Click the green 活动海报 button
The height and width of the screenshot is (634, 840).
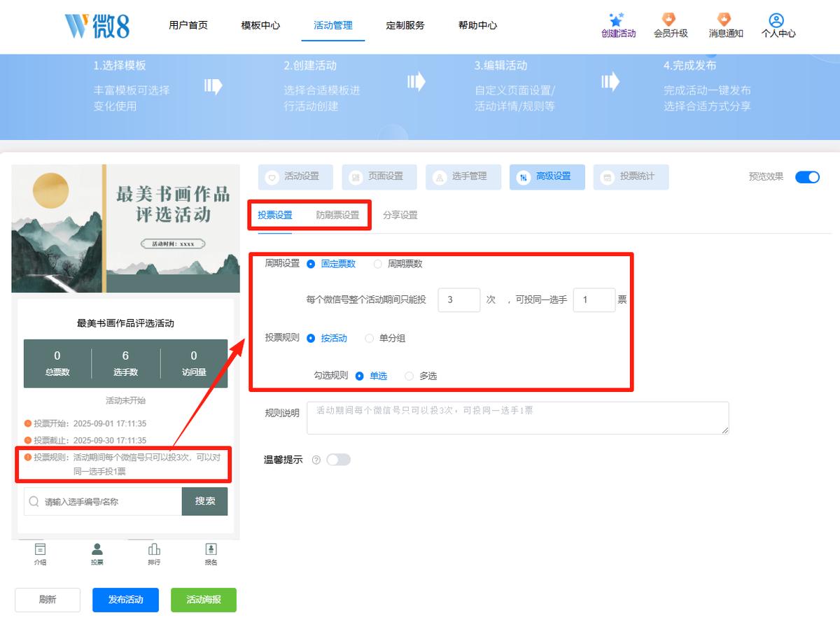pyautogui.click(x=204, y=600)
